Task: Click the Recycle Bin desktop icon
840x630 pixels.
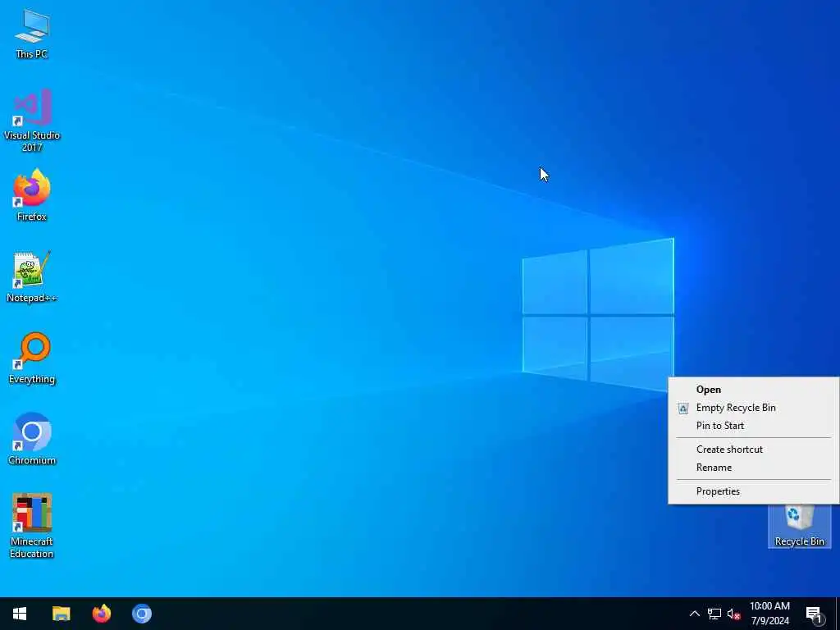Action: pos(799,526)
